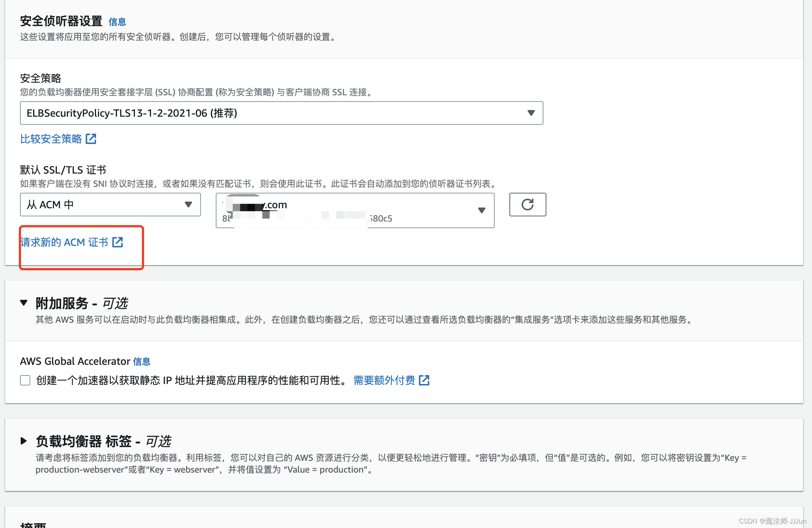Click the 默认 SSL/TLS 证书 label
Viewport: 812px width, 528px height.
click(63, 170)
